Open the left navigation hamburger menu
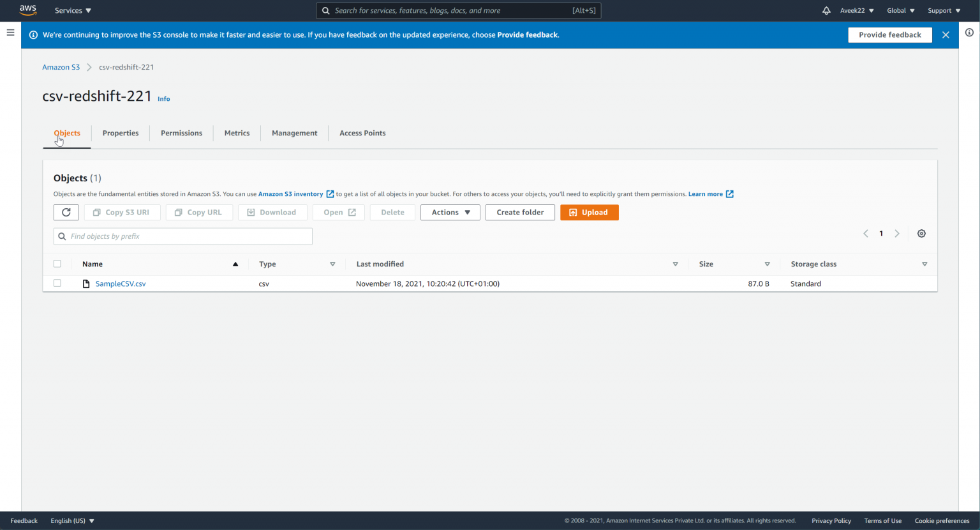 click(x=10, y=33)
